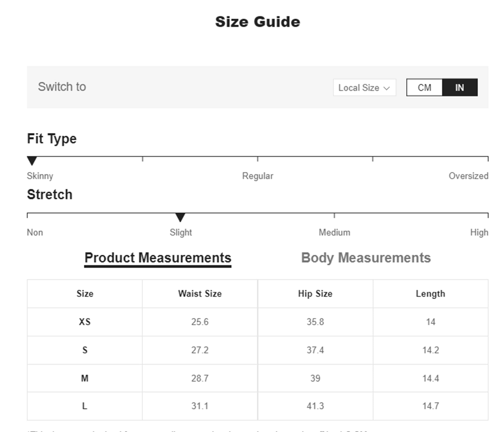This screenshot has height=432, width=504.
Task: Open the Body Measurements tab
Action: coord(366,258)
